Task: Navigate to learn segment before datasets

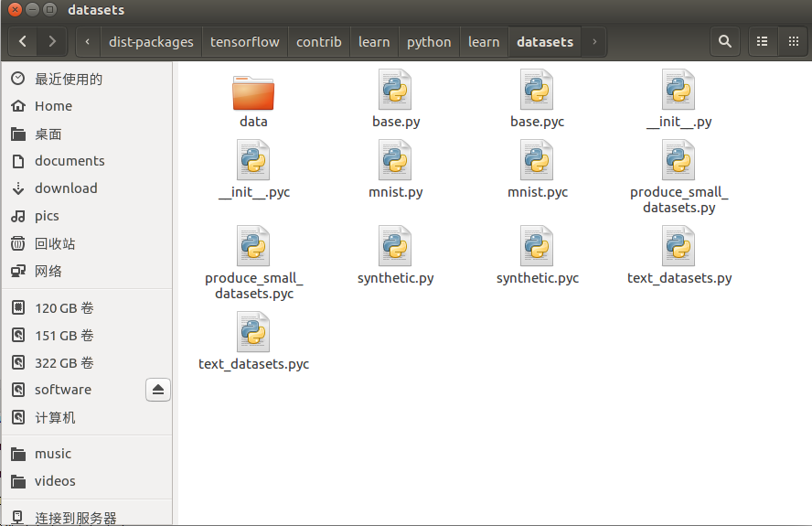Action: [x=485, y=41]
